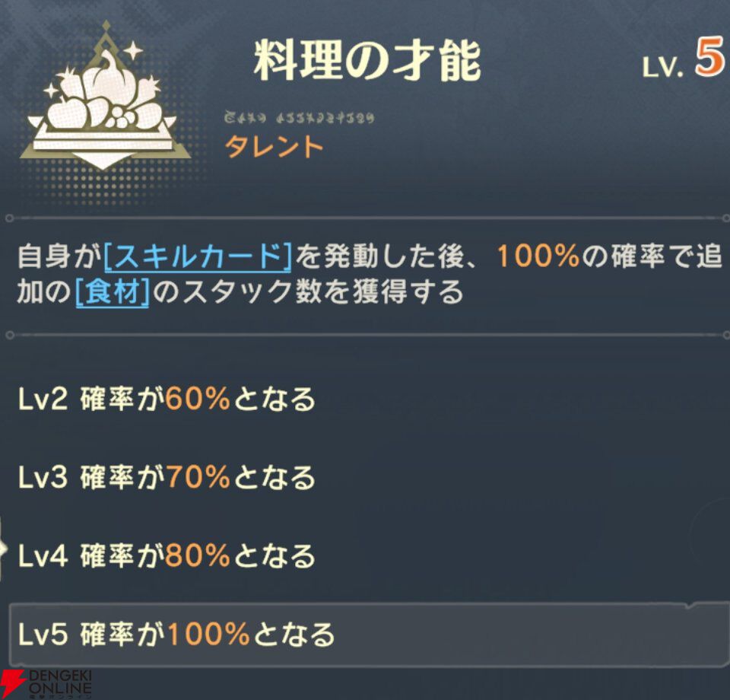Viewport: 730px width, 700px height.
Task: Click the 100% value in the Lv5 row
Action: pyautogui.click(x=207, y=634)
